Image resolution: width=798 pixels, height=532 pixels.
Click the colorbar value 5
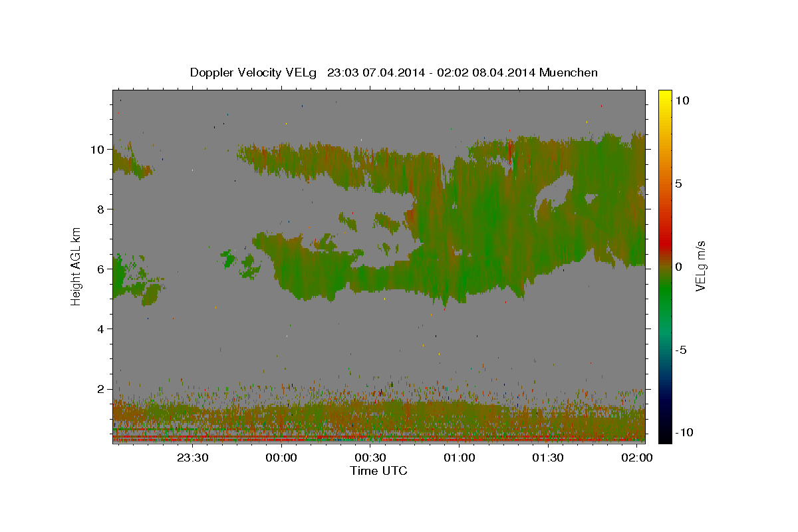[678, 184]
